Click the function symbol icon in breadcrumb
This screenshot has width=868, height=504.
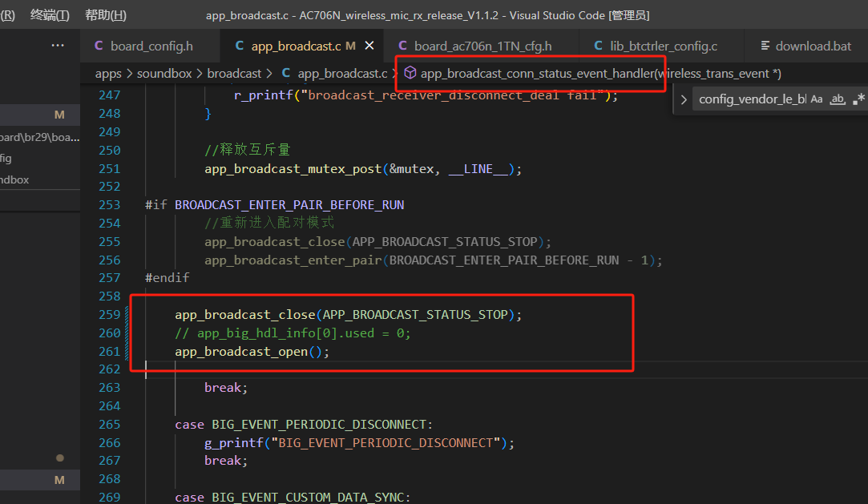point(410,73)
